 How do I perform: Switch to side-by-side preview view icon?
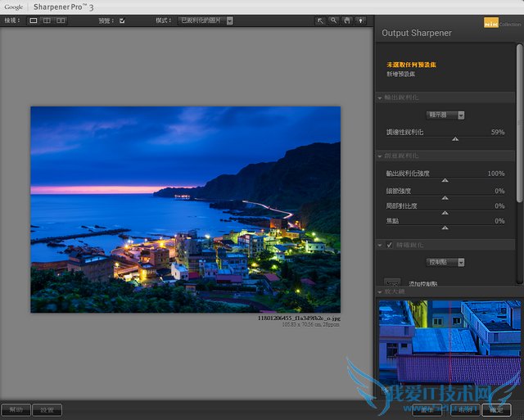click(61, 20)
